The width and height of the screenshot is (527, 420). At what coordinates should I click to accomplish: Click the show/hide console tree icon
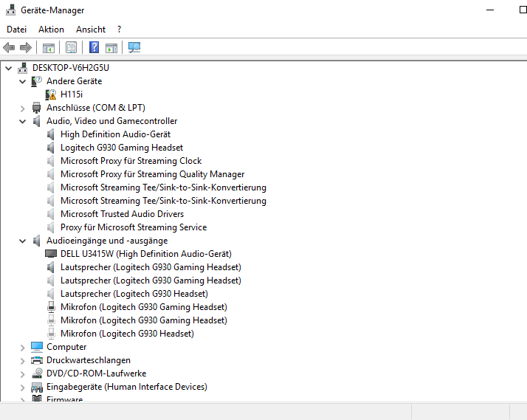click(x=49, y=48)
